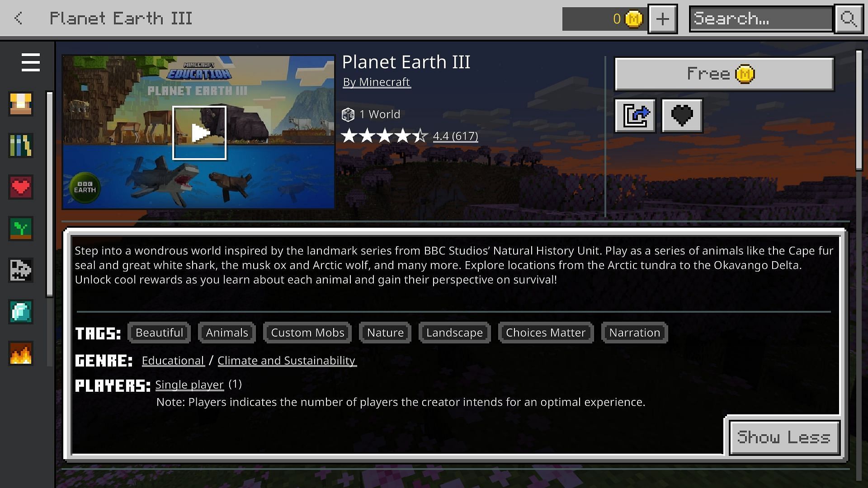The image size is (868, 488).
Task: Play the Planet Earth III preview video
Action: pos(200,131)
